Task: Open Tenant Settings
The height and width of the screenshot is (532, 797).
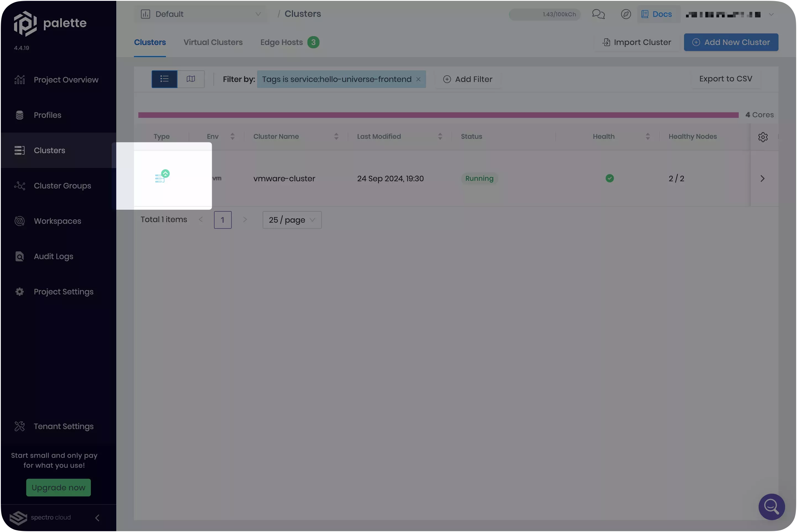Action: (x=63, y=427)
